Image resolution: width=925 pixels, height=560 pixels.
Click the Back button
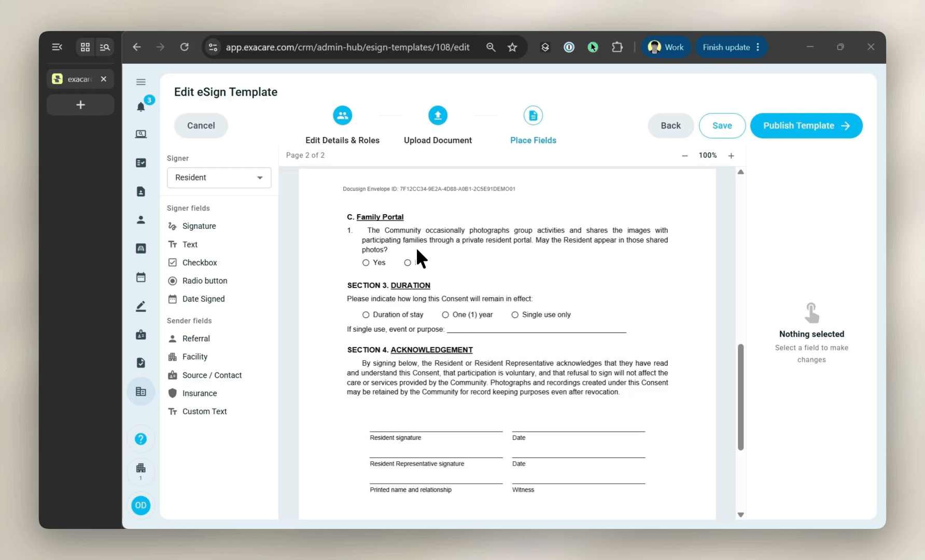670,125
